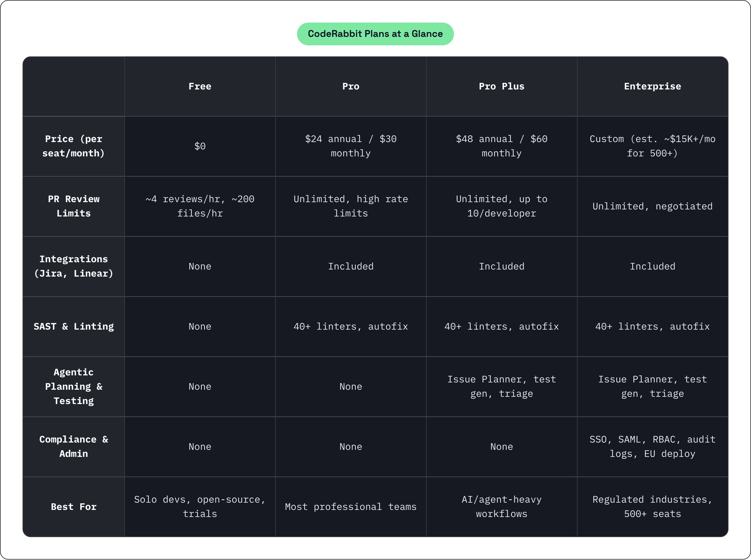Click the Unlimited, high rate limits cell
The image size is (751, 560).
(x=351, y=206)
